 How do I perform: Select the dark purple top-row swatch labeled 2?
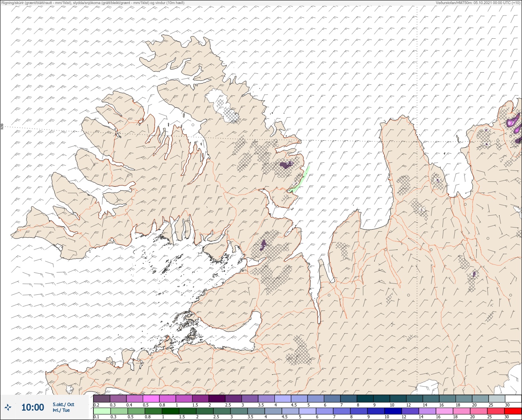coord(217,398)
